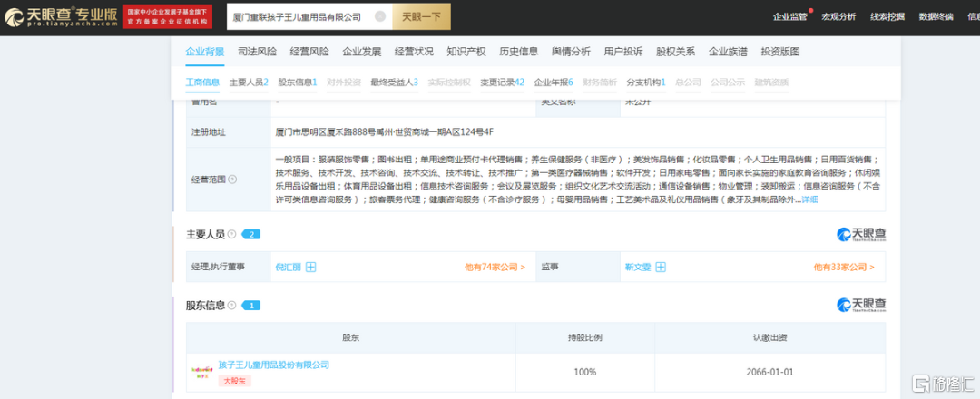Open 数据终端 in the top navigation
The height and width of the screenshot is (399, 980).
(936, 17)
